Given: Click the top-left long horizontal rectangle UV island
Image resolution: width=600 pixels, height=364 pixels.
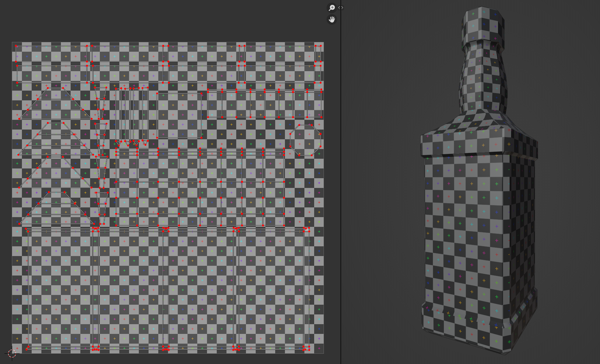Looking at the screenshot, I should (x=51, y=54).
